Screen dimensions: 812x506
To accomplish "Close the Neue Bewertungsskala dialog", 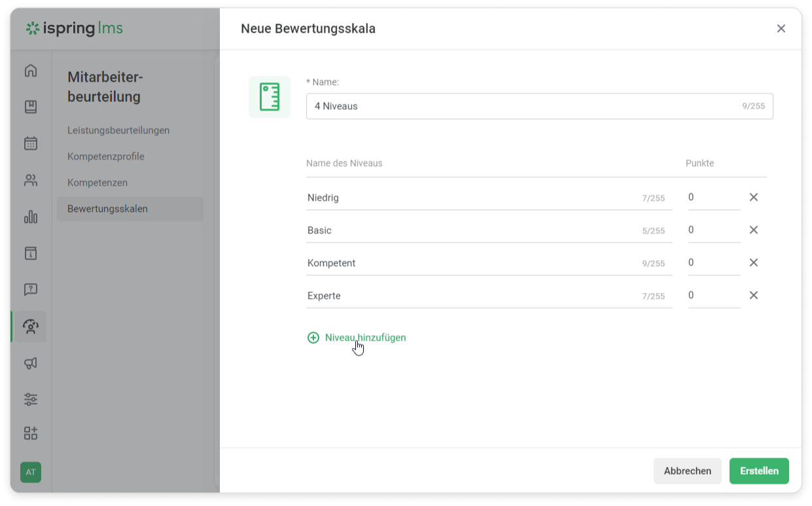I will point(781,29).
